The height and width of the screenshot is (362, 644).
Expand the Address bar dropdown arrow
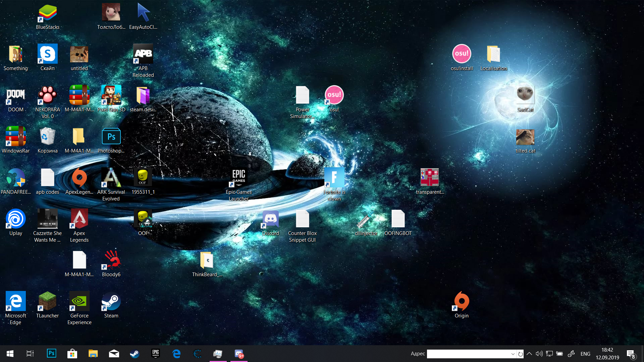513,354
